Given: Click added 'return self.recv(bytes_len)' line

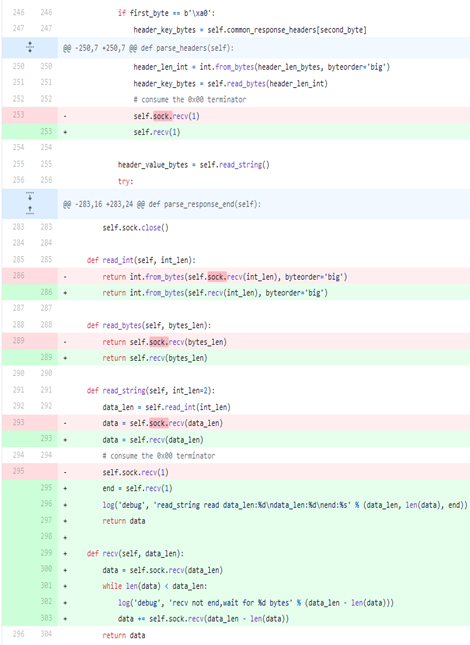Looking at the screenshot, I should [x=155, y=358].
